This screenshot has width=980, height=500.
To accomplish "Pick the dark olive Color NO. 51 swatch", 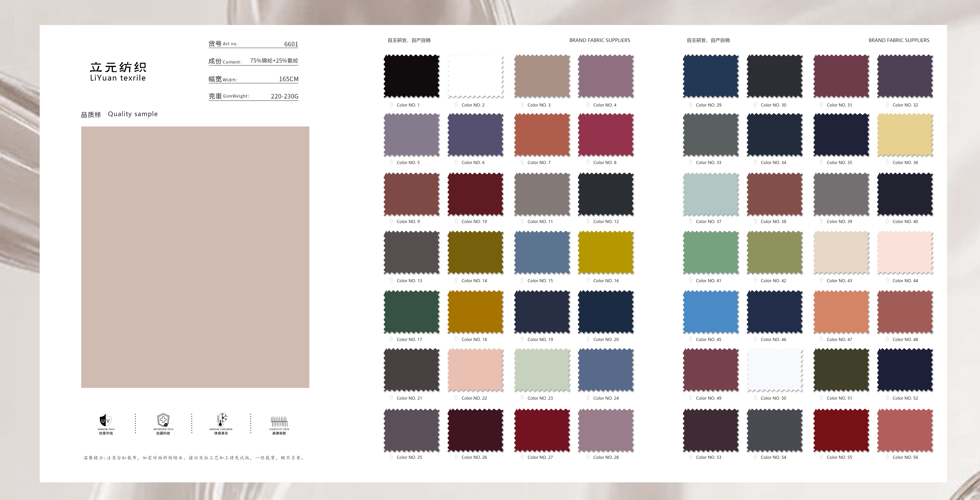I will coord(841,370).
